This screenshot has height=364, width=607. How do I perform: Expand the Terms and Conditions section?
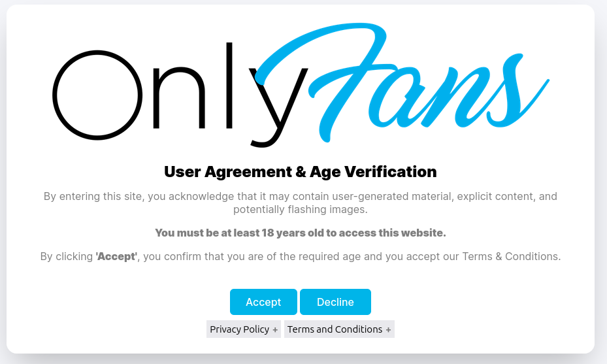coord(339,329)
